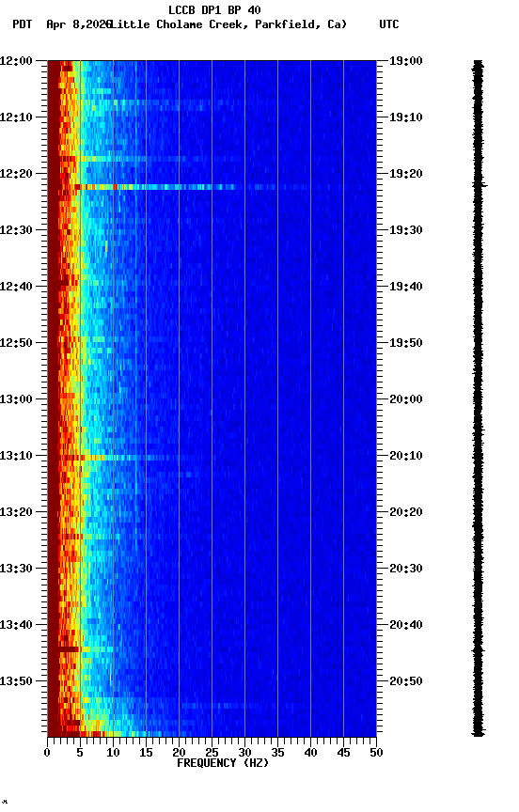Viewport: 519px width, 812px height.
Task: Click the 'PDT' timezone label
Action: (x=23, y=24)
